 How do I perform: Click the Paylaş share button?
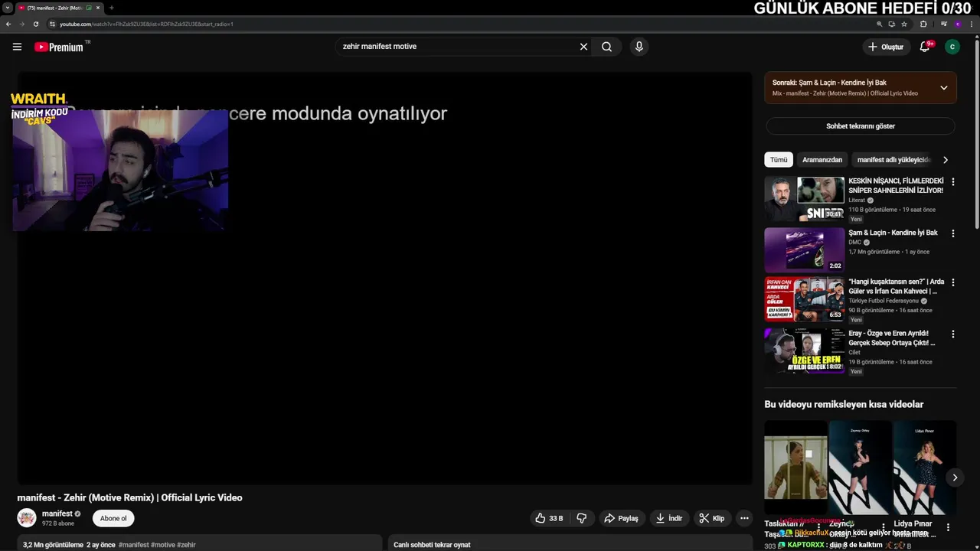click(x=622, y=518)
